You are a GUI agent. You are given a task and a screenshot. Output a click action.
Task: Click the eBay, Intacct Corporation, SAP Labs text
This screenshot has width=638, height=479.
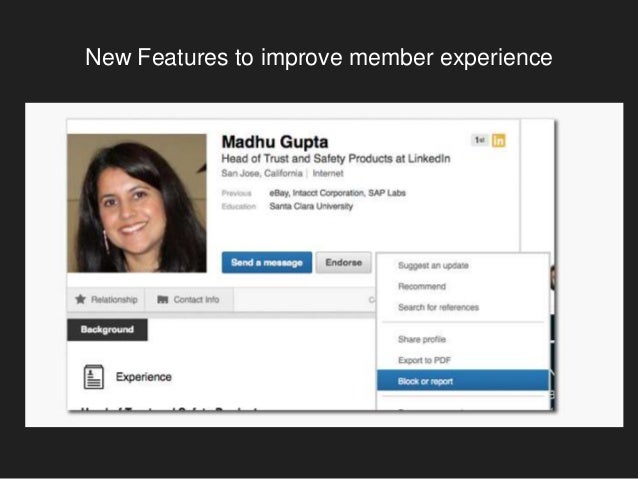[x=337, y=193]
